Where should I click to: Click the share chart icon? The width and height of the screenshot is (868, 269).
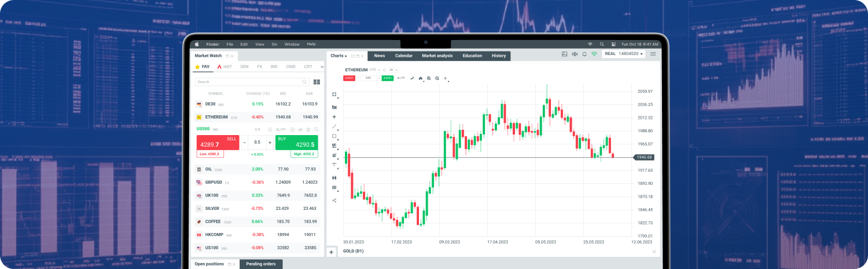coord(334,200)
